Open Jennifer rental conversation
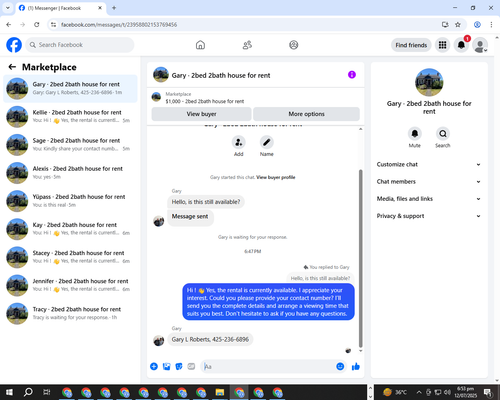This screenshot has width=500, height=400. point(70,285)
